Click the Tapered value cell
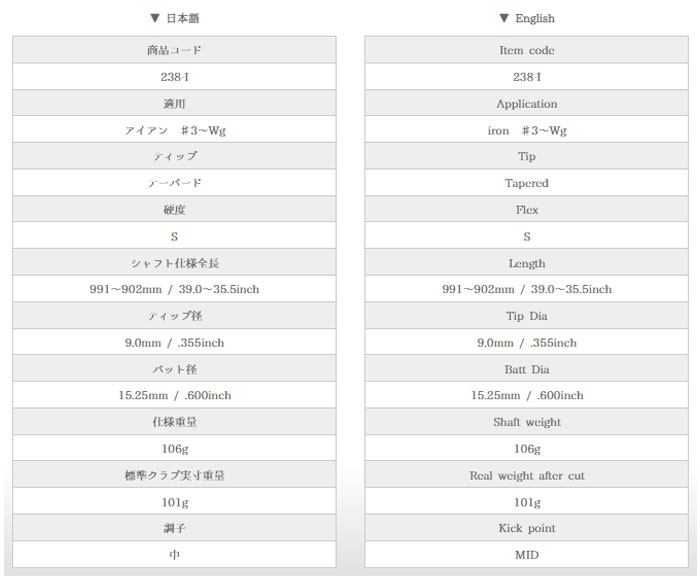The height and width of the screenshot is (580, 700). [526, 183]
